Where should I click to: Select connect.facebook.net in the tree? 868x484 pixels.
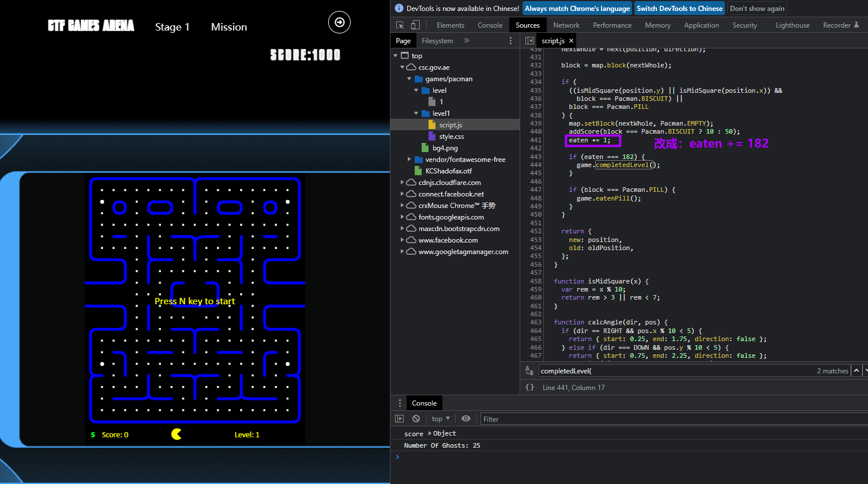tap(451, 194)
